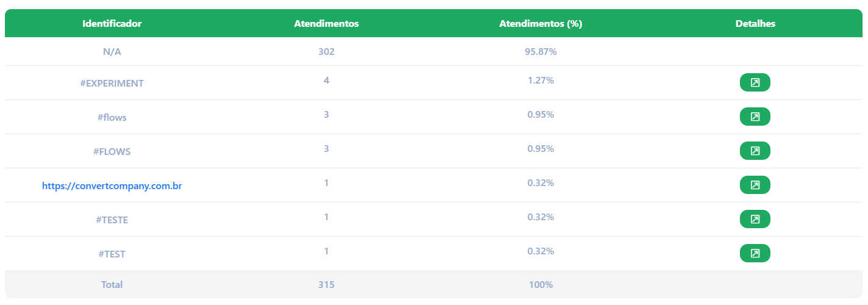This screenshot has width=868, height=305.
Task: Select the 95.87% percentage cell
Action: [541, 52]
